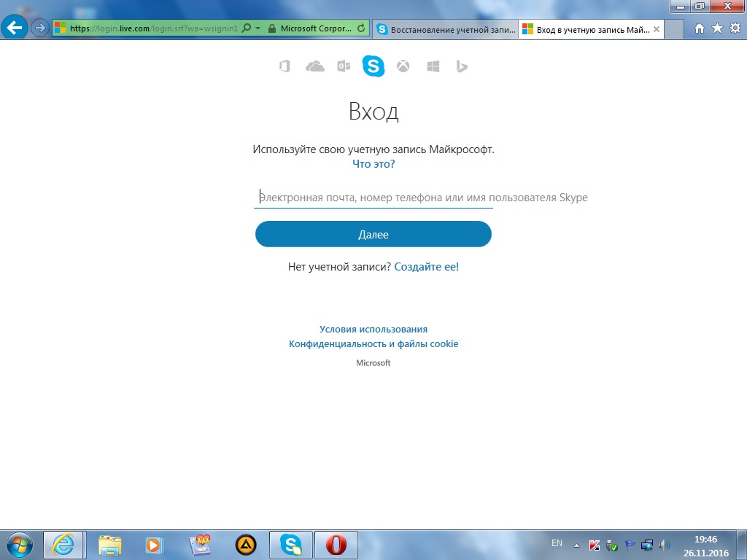The image size is (747, 560).
Task: Click the Bing icon
Action: [x=461, y=67]
